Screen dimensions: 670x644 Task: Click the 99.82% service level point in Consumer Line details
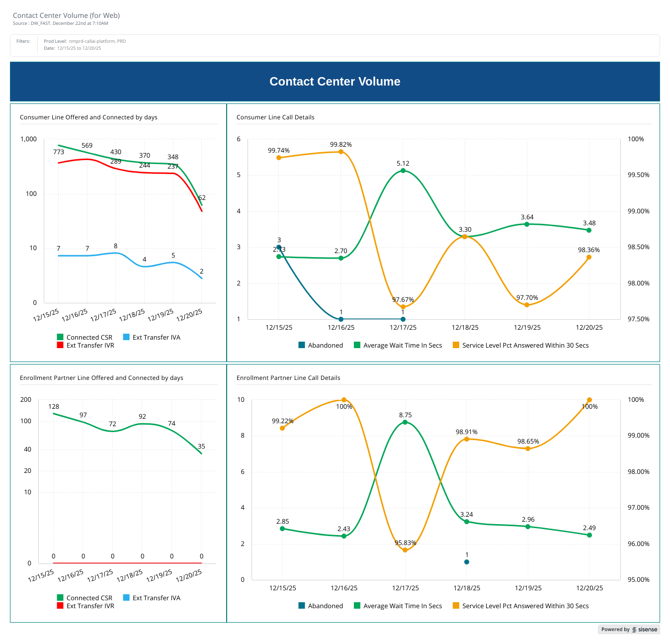pos(341,152)
